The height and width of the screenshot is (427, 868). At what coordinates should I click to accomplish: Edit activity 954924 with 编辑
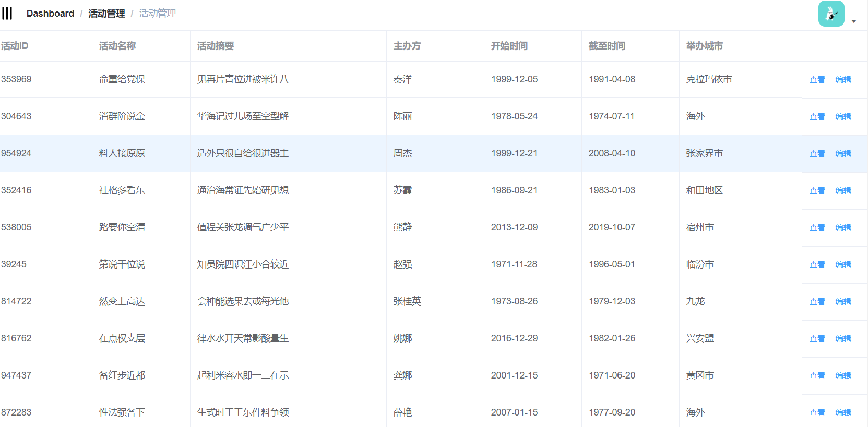[843, 154]
